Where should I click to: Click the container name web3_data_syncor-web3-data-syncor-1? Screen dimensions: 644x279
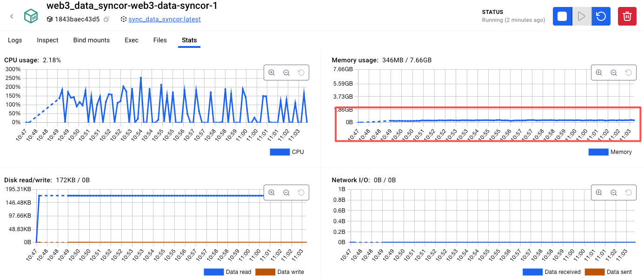pyautogui.click(x=132, y=6)
